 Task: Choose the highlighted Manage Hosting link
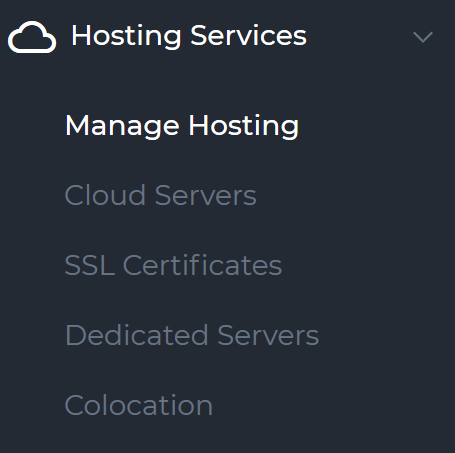pyautogui.click(x=182, y=125)
